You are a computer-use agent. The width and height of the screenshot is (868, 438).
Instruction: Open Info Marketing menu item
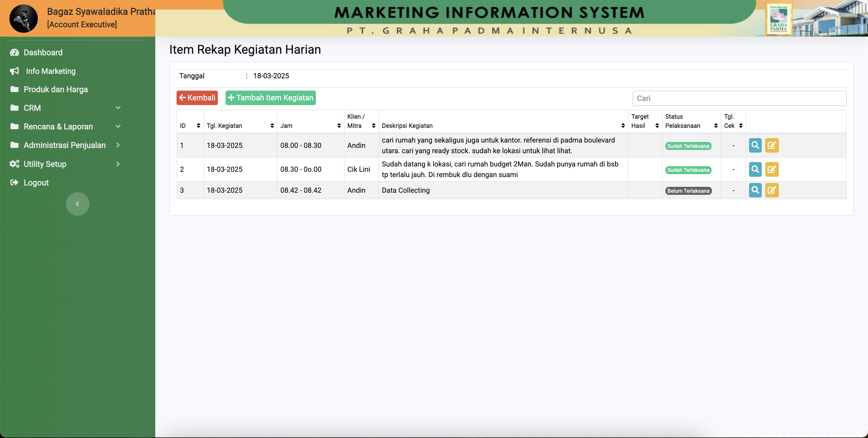point(50,71)
